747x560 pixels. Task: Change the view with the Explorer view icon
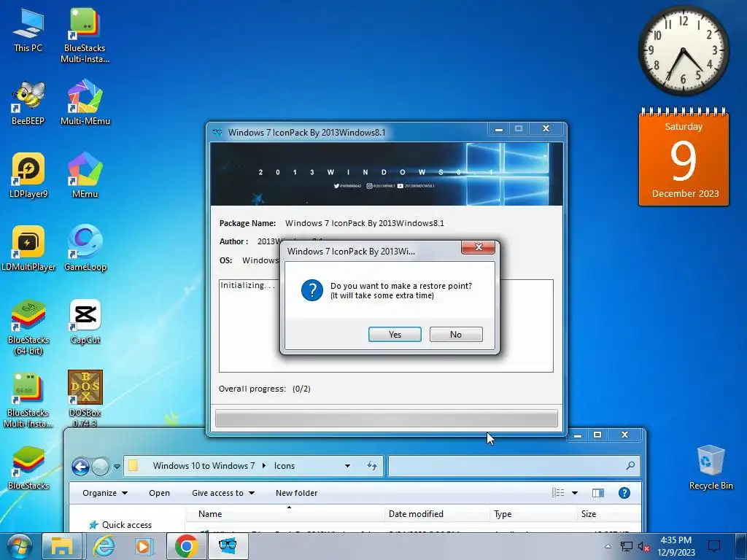[558, 493]
